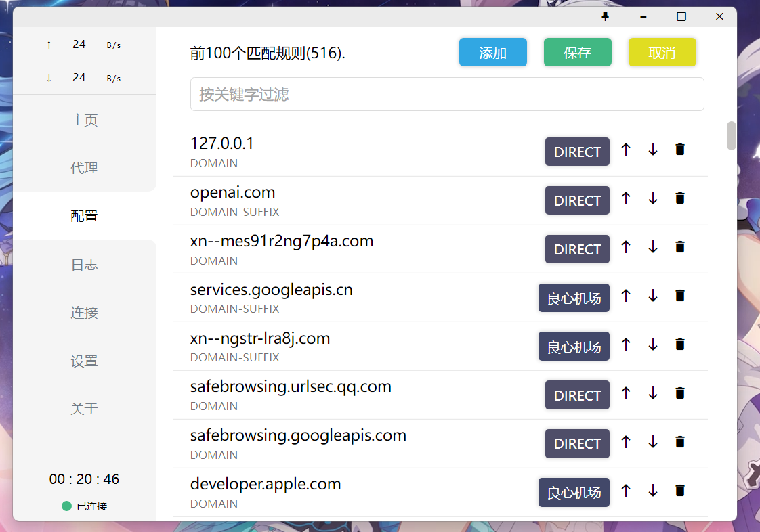Select the developer.apple.com rule name
760x532 pixels.
pos(266,484)
